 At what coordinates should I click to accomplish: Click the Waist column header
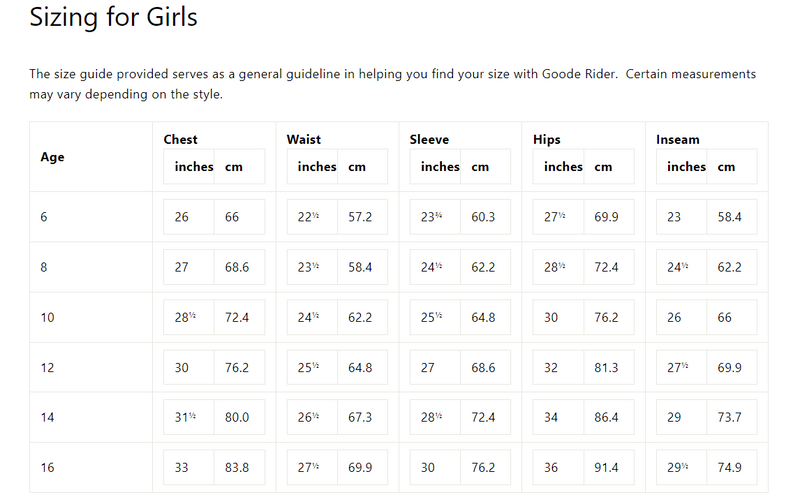coord(304,139)
